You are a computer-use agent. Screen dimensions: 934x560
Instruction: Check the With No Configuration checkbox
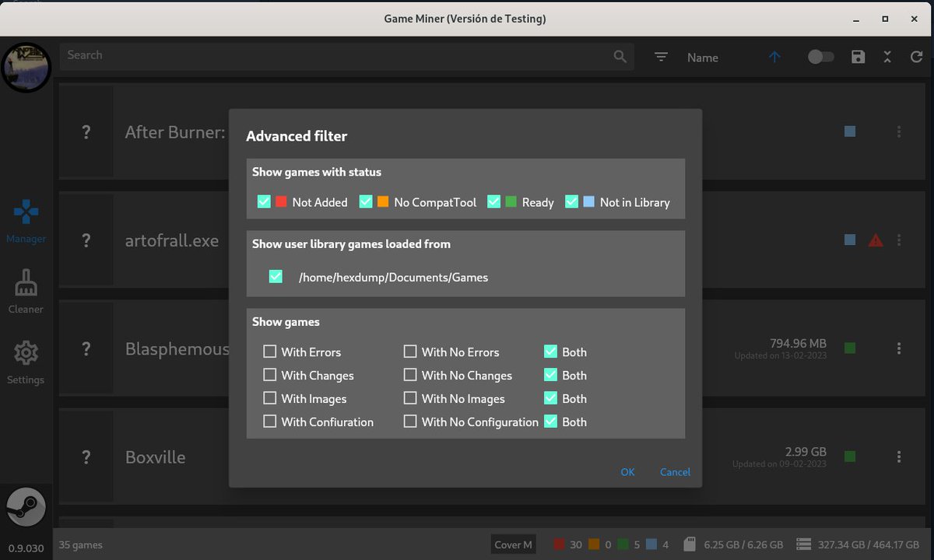pos(410,422)
